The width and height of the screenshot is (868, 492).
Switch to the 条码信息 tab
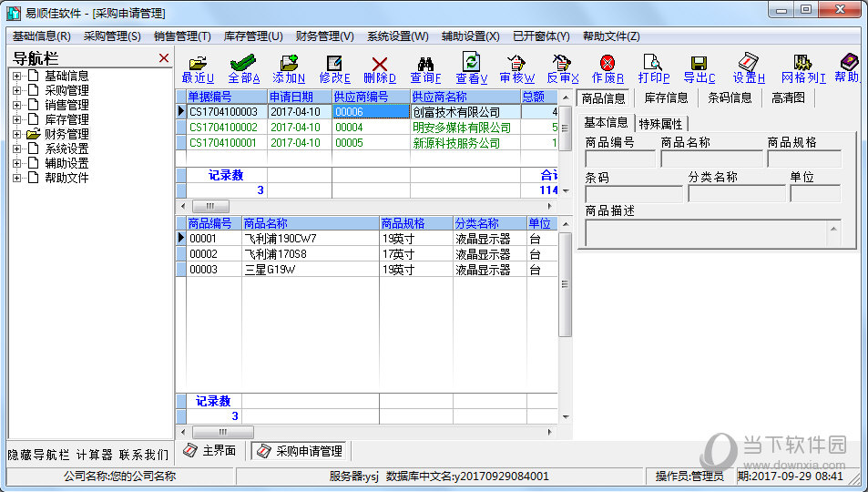coord(730,98)
